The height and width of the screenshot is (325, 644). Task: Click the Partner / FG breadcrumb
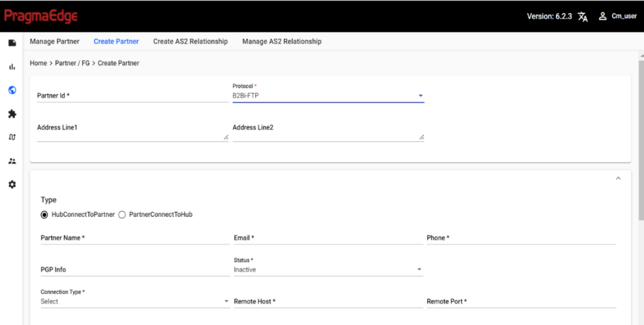coord(72,63)
